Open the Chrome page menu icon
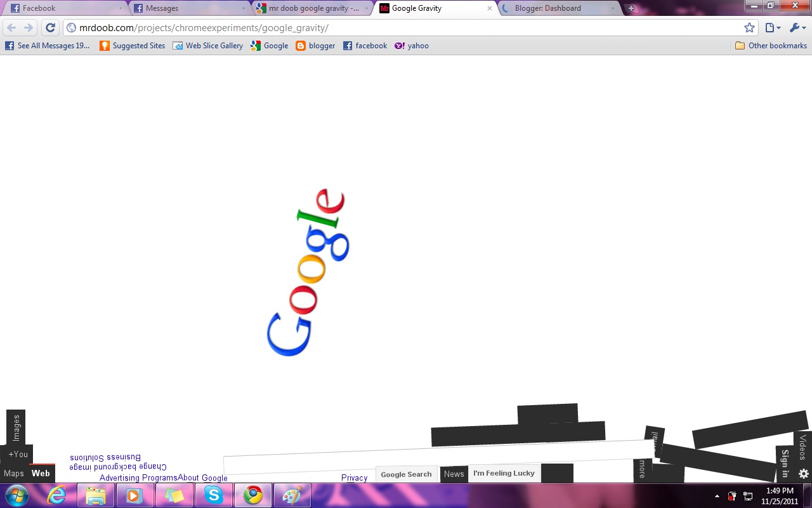 pyautogui.click(x=773, y=27)
